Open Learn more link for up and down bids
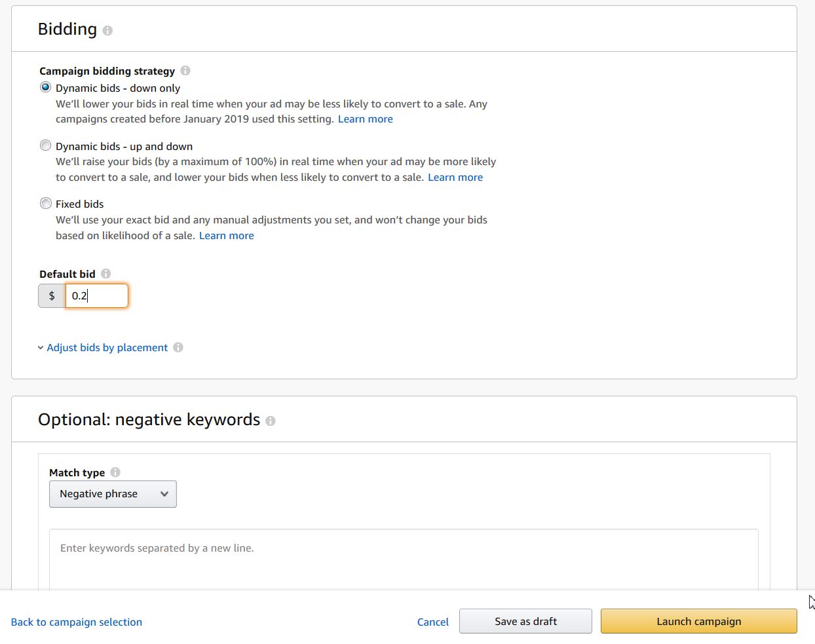 click(x=455, y=178)
